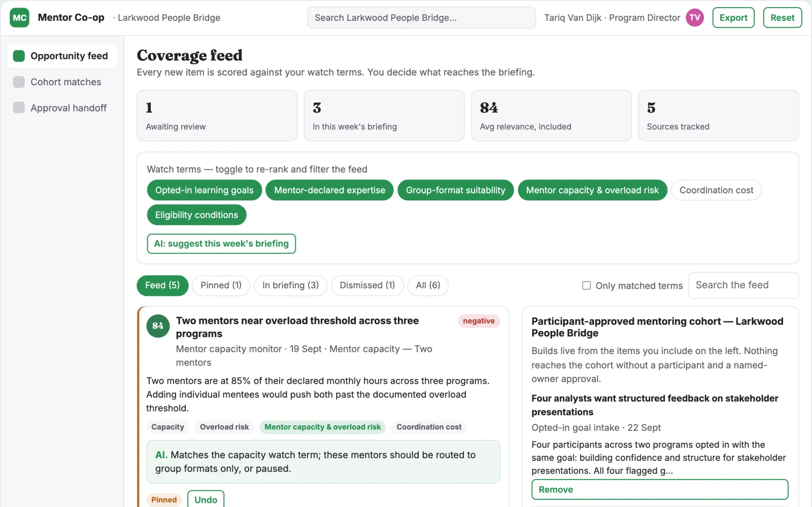The height and width of the screenshot is (507, 812).
Task: Click Four analysts want structured feedback heading
Action: click(655, 405)
